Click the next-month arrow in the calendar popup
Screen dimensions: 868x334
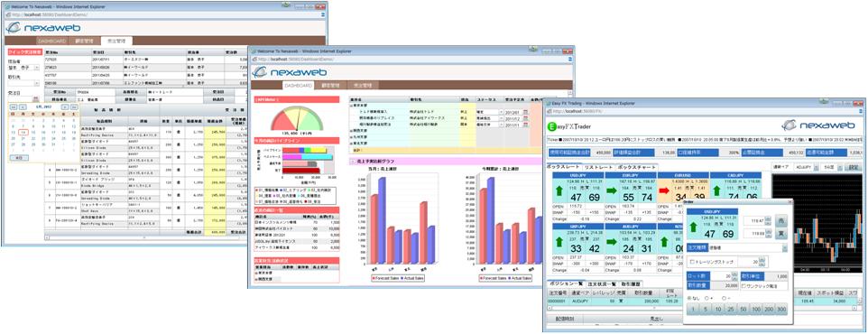(65, 107)
